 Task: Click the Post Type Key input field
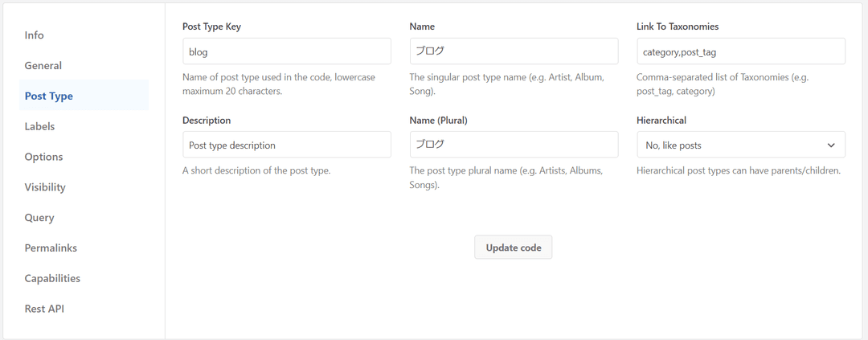287,51
